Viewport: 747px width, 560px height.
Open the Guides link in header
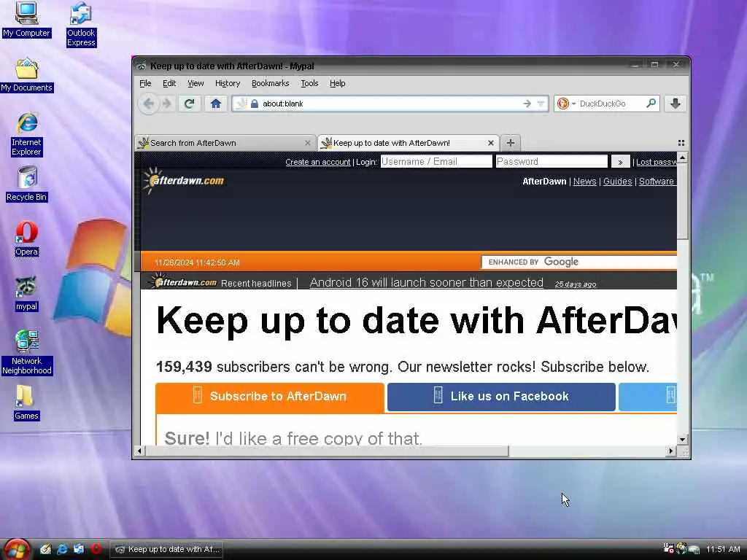click(617, 182)
